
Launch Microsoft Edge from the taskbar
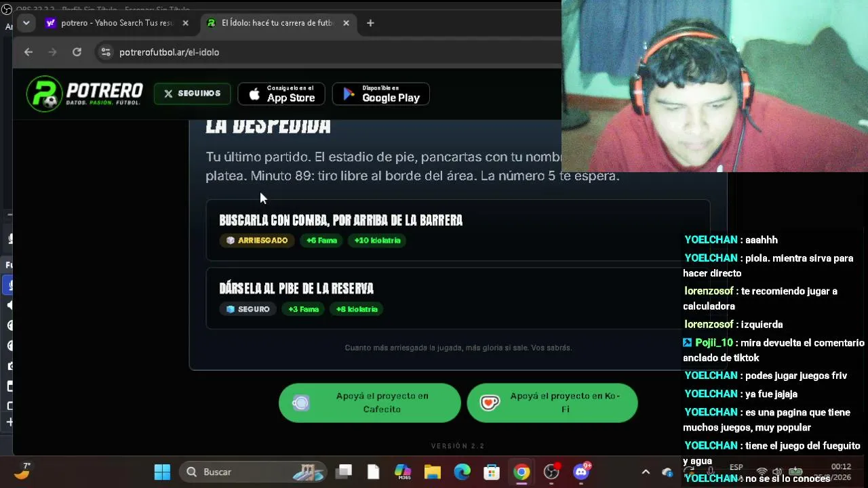pyautogui.click(x=462, y=472)
